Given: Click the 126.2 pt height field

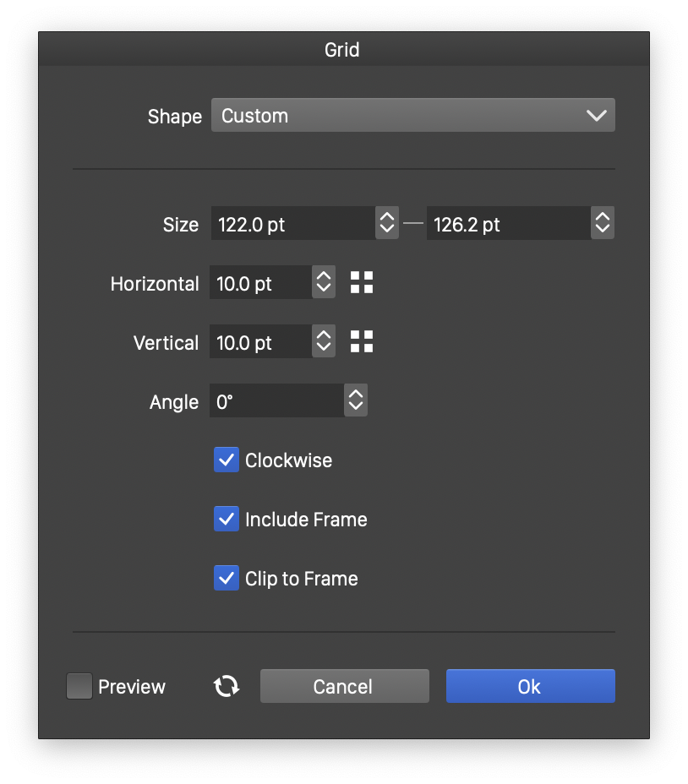Looking at the screenshot, I should click(x=507, y=224).
